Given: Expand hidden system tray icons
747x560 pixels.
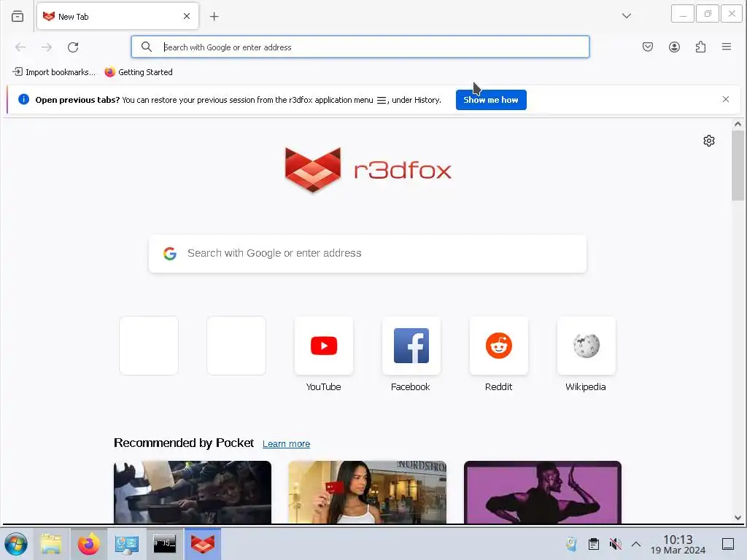Looking at the screenshot, I should 636,544.
